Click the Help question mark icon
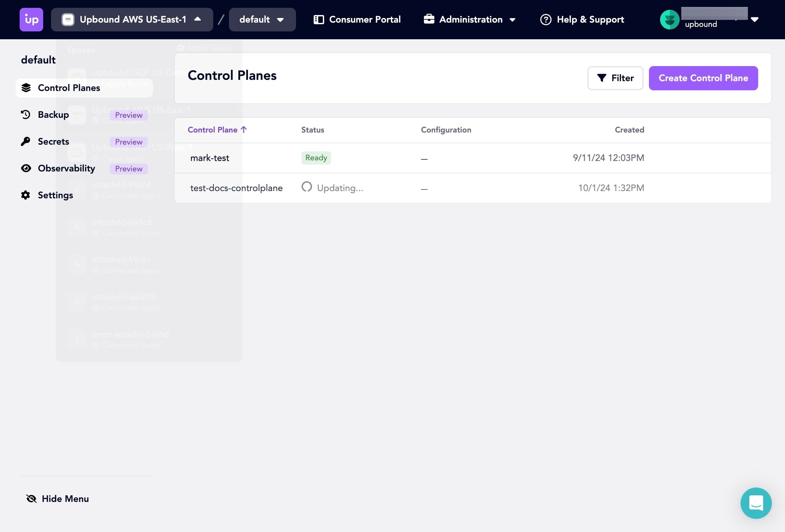 pyautogui.click(x=546, y=20)
